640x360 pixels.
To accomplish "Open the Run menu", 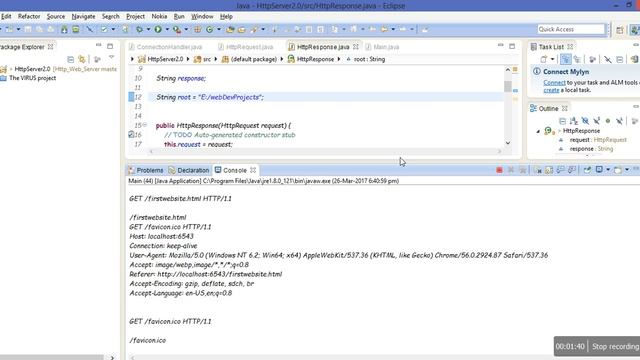I will pyautogui.click(x=179, y=16).
